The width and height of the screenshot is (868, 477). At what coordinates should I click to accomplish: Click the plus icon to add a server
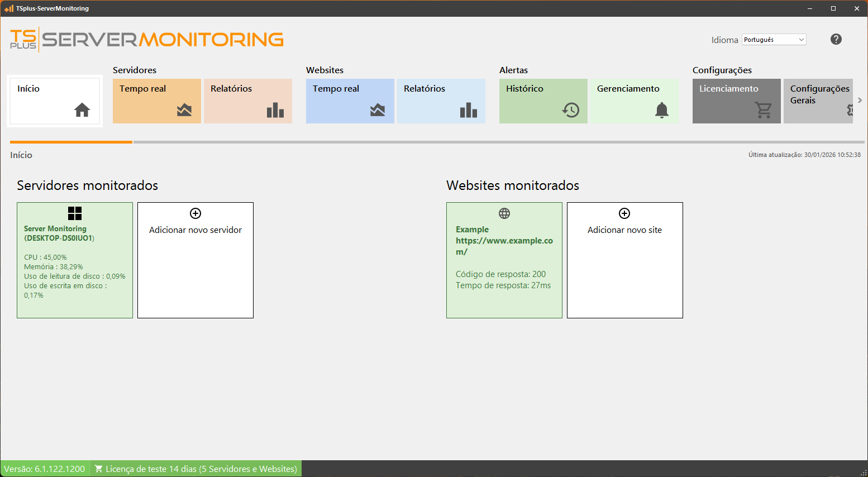tap(195, 213)
